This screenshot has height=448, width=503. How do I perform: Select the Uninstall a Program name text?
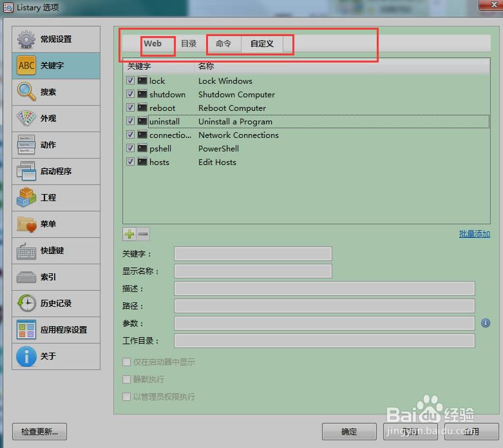(x=235, y=122)
